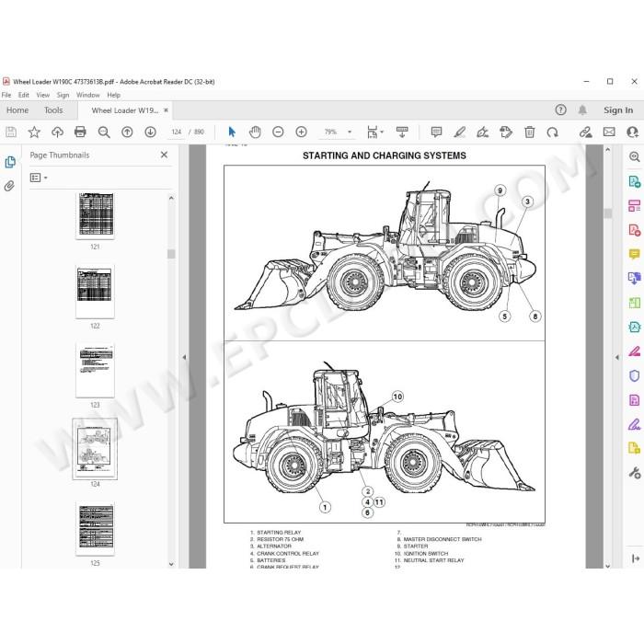
Task: Open the Sign menu
Action: point(63,95)
